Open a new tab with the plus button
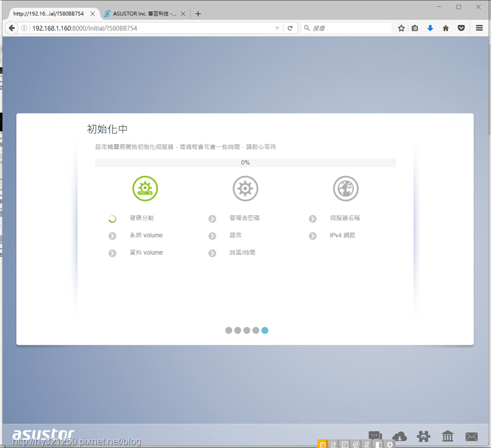Viewport: 491px width, 448px height. [x=198, y=14]
